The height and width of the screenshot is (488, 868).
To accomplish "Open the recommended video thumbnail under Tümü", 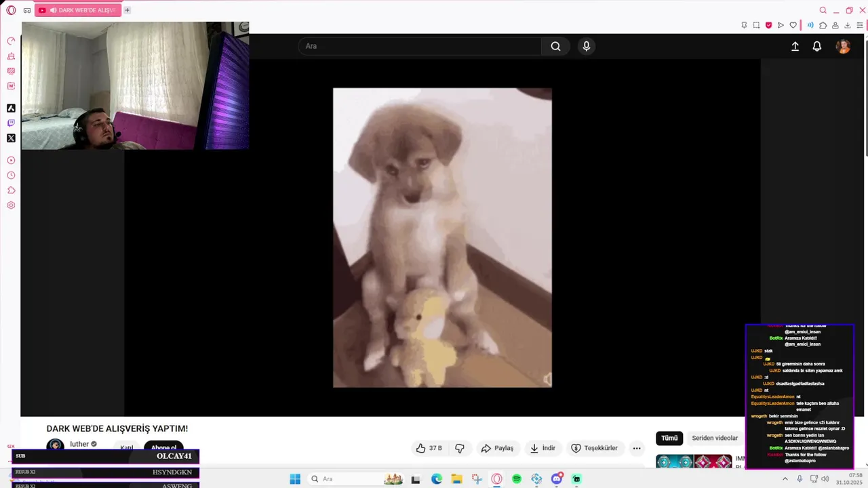I will point(694,461).
